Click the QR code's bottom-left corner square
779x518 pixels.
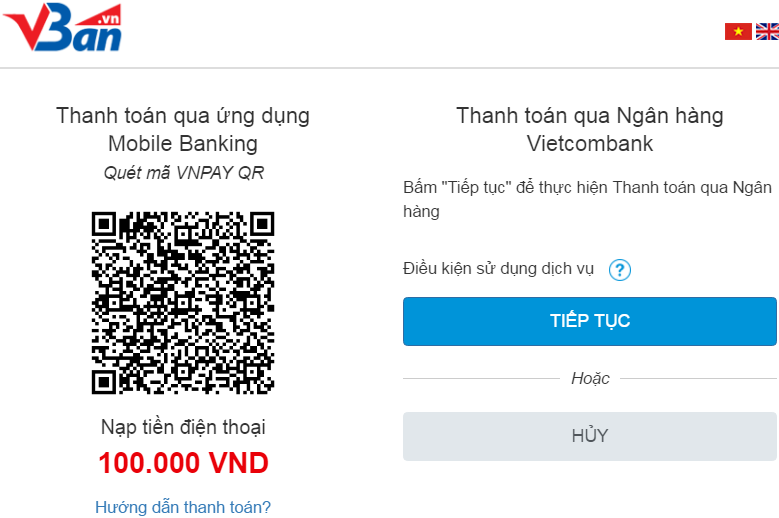coord(104,381)
